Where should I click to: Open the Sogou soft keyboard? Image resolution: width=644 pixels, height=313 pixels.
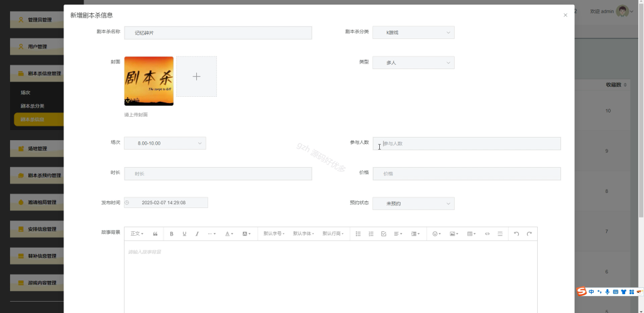(615, 292)
